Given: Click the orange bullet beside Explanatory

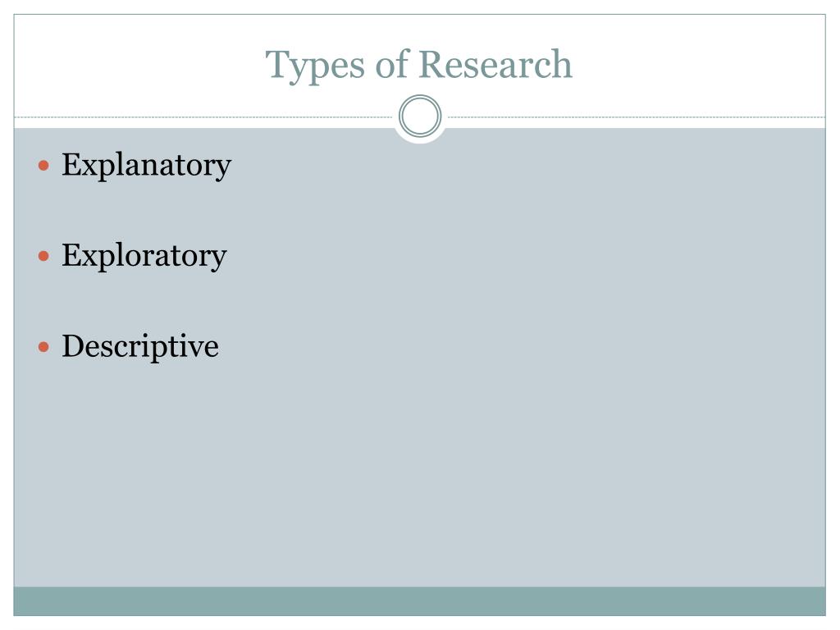Looking at the screenshot, I should (x=44, y=166).
